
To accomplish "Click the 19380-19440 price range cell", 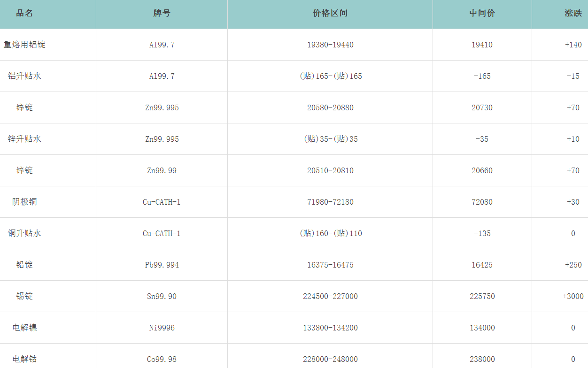I will coord(330,45).
